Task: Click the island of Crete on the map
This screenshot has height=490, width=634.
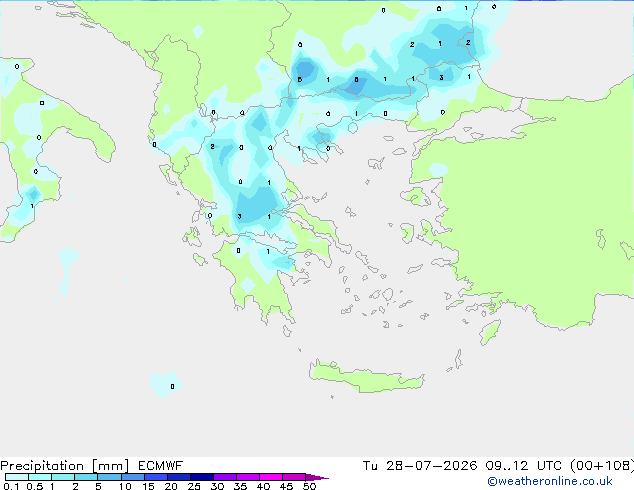Action: [366, 377]
